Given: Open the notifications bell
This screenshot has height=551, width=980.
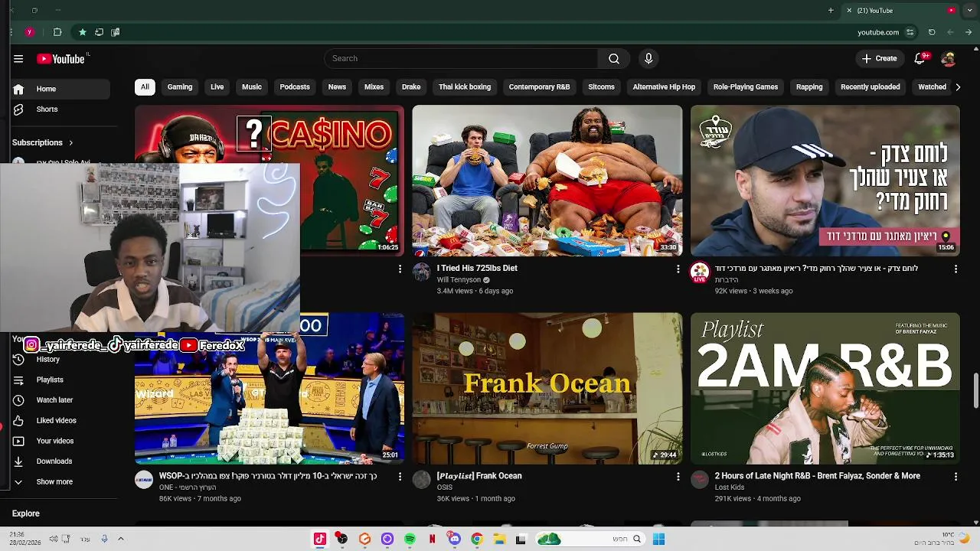Looking at the screenshot, I should click(x=920, y=58).
